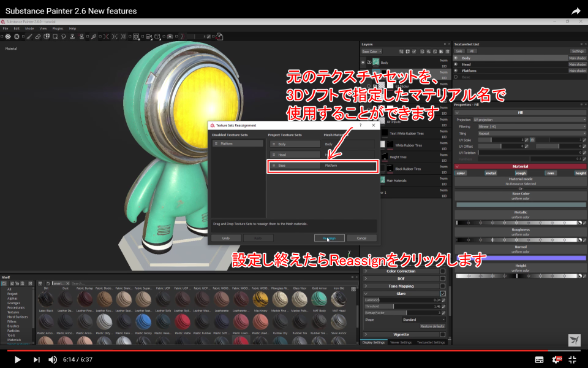Click the Reassign button in dialog
Viewport: 588px width, 368px height.
(330, 238)
